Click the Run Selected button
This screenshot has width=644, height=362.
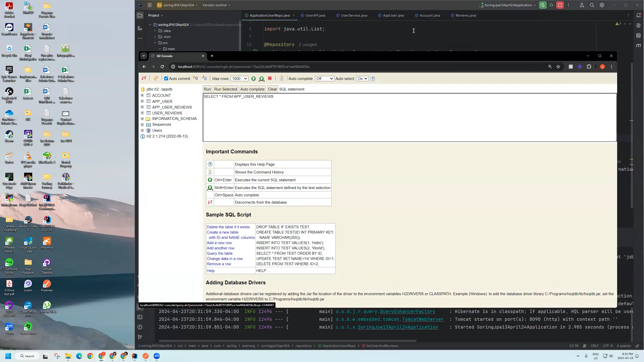tap(225, 89)
